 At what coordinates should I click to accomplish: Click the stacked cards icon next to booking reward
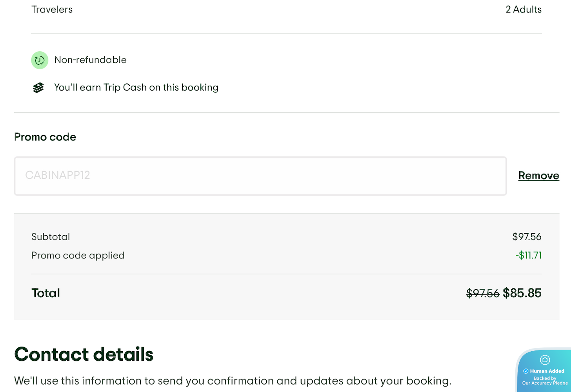pyautogui.click(x=38, y=87)
